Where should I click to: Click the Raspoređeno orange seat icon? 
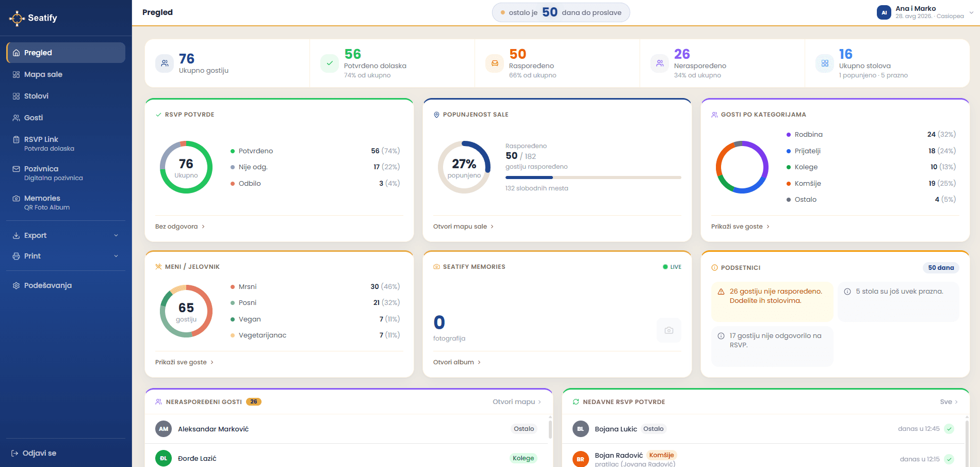click(x=495, y=63)
